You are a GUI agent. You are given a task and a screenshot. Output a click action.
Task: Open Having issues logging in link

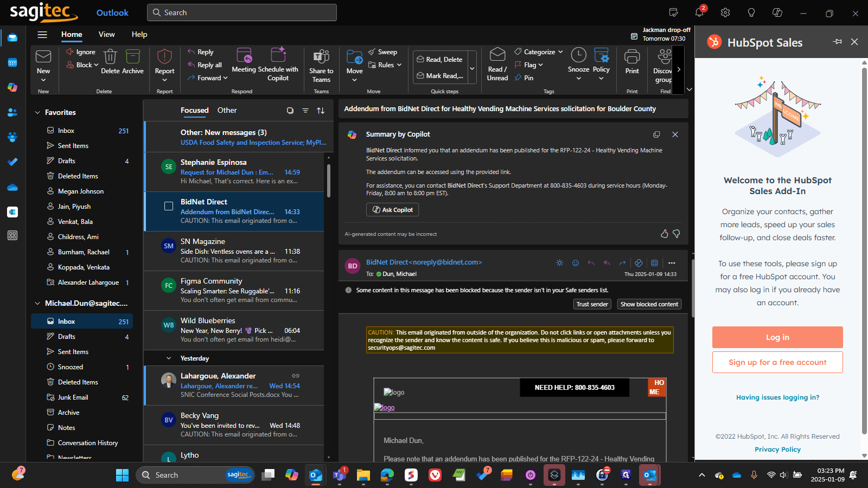coord(777,397)
